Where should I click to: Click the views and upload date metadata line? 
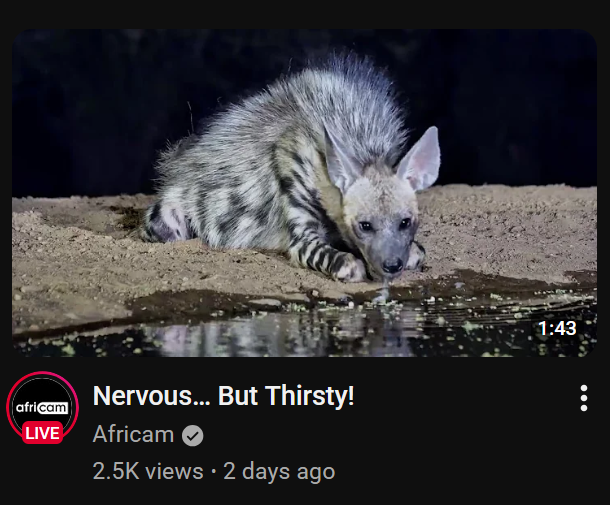(x=214, y=472)
